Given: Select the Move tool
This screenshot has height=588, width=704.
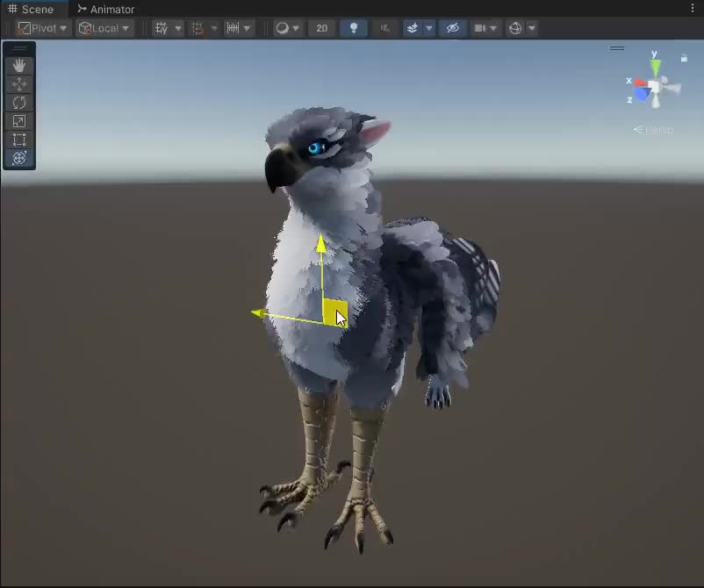Looking at the screenshot, I should (x=19, y=84).
